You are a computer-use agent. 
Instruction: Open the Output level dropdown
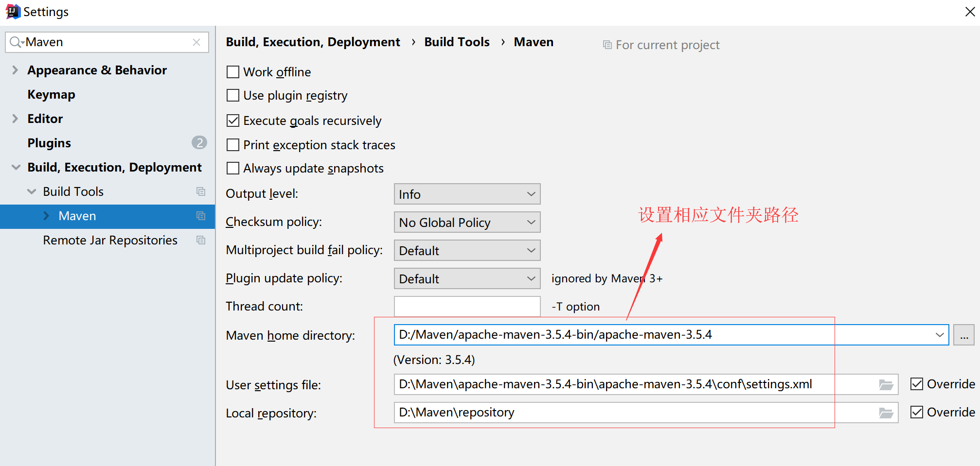click(x=467, y=194)
